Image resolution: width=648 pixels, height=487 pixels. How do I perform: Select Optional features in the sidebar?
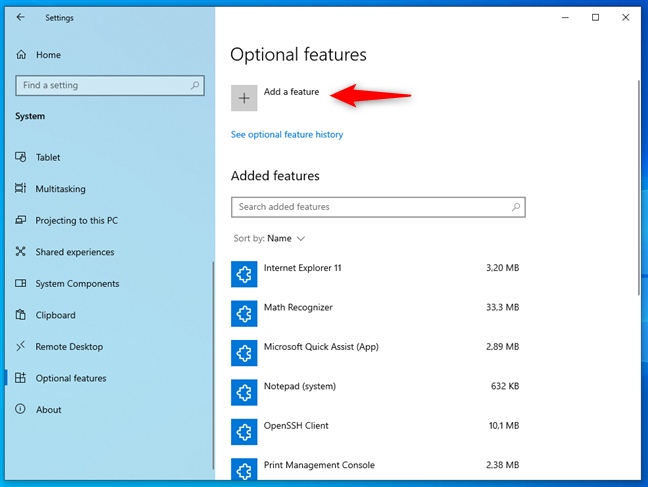(x=71, y=378)
